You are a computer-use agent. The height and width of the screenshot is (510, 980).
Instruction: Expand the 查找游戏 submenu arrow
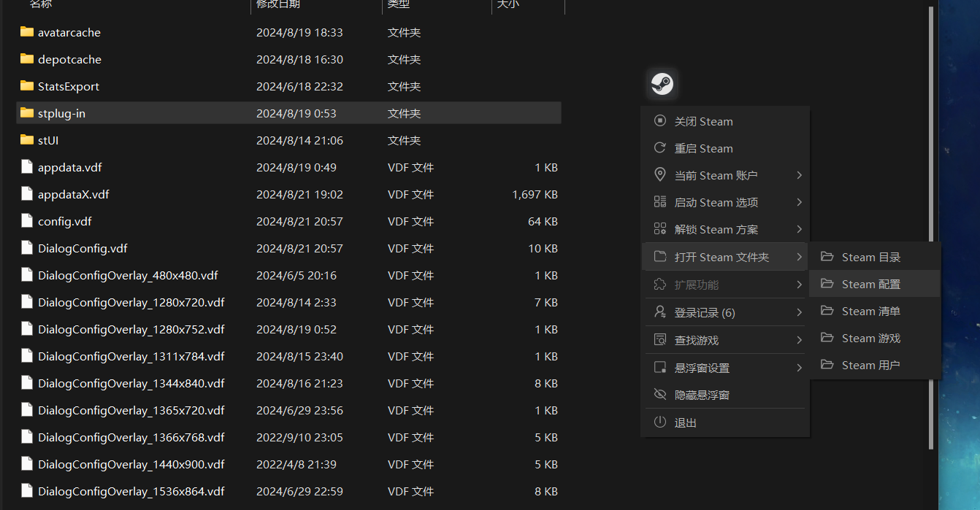(800, 340)
